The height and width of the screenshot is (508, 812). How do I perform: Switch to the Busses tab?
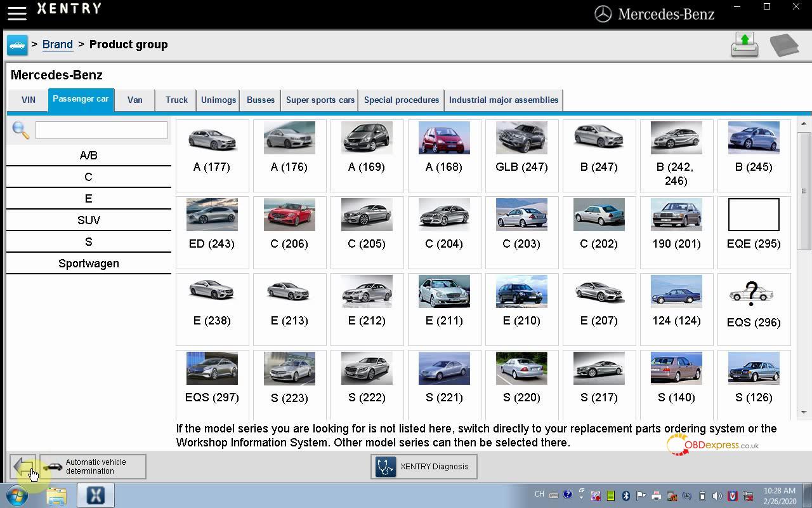pyautogui.click(x=261, y=100)
